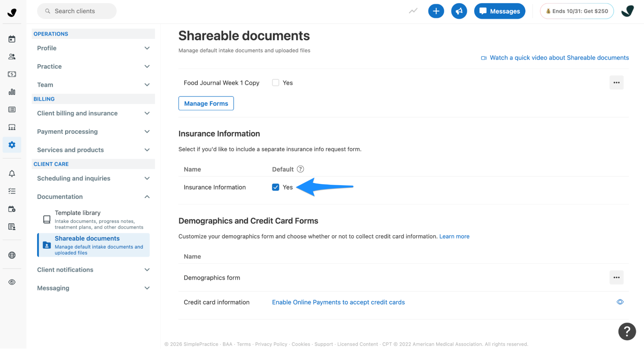Expand Client notifications section
This screenshot has height=349, width=644.
coord(93,270)
